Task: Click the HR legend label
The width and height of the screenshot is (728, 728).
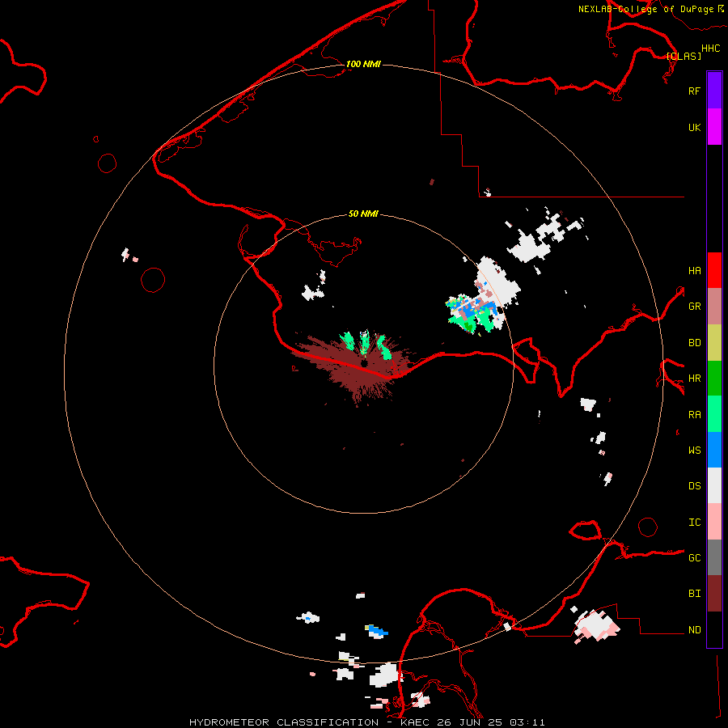Action: 694,378
